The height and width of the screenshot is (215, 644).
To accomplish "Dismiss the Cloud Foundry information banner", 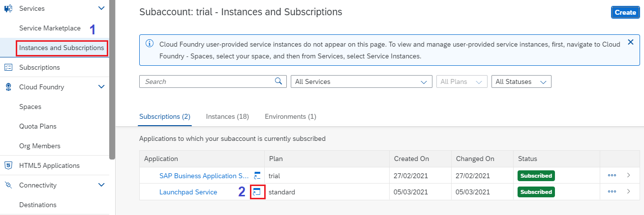I will (630, 43).
